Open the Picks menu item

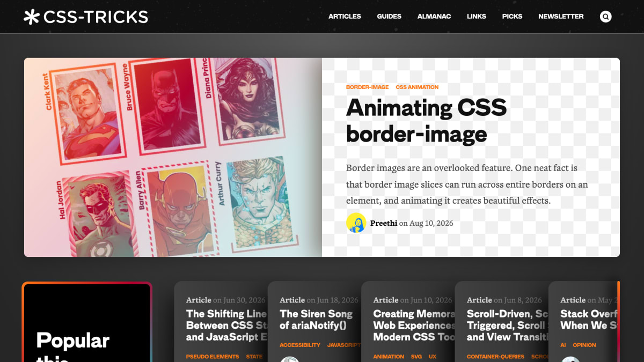(512, 17)
